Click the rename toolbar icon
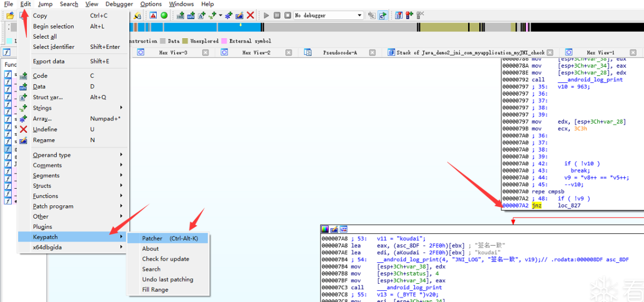 (239, 15)
